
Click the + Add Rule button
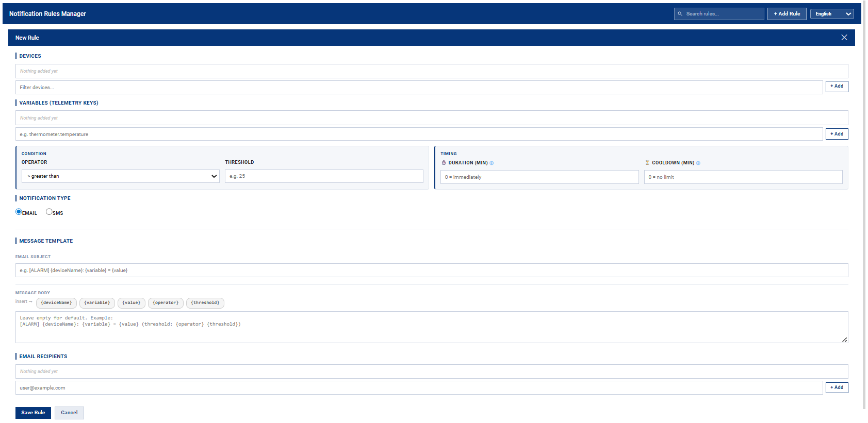[787, 14]
